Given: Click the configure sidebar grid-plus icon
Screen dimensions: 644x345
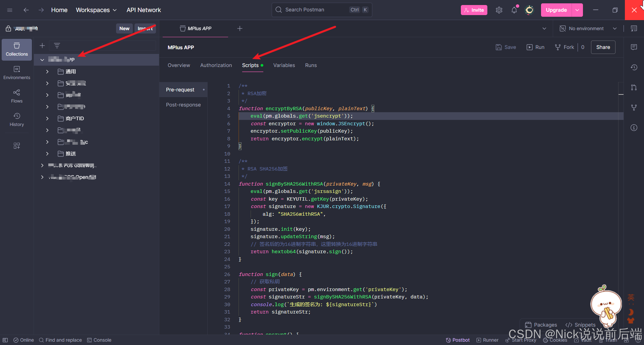Looking at the screenshot, I should [x=17, y=146].
